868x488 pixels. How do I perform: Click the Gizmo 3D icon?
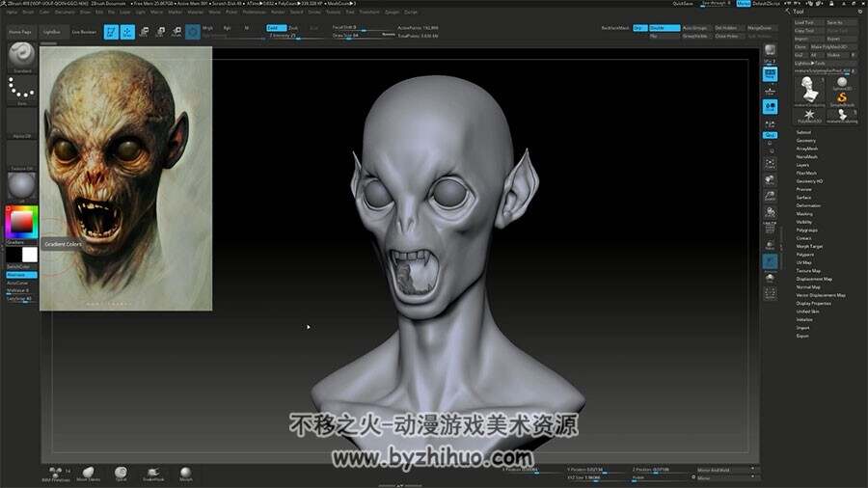[x=193, y=32]
